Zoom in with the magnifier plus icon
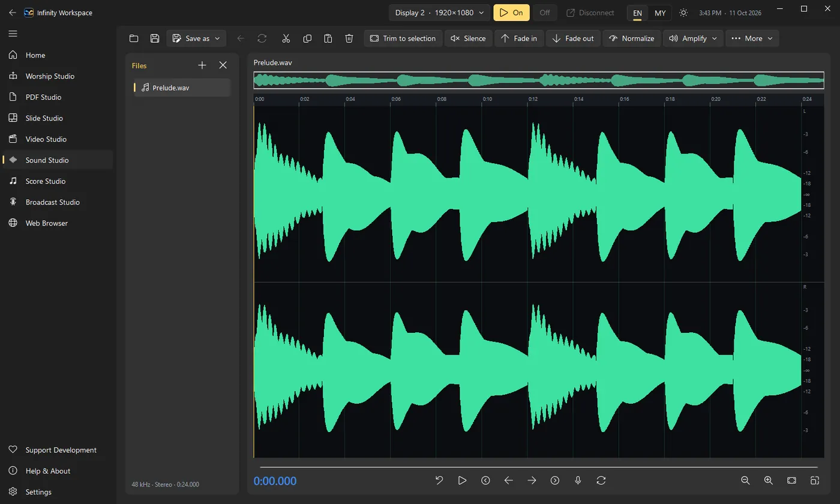This screenshot has height=504, width=840. pyautogui.click(x=769, y=480)
